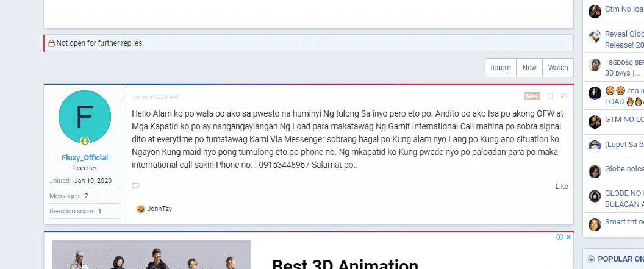The height and width of the screenshot is (269, 644).
Task: Click the Messages count 2
Action: [86, 196]
